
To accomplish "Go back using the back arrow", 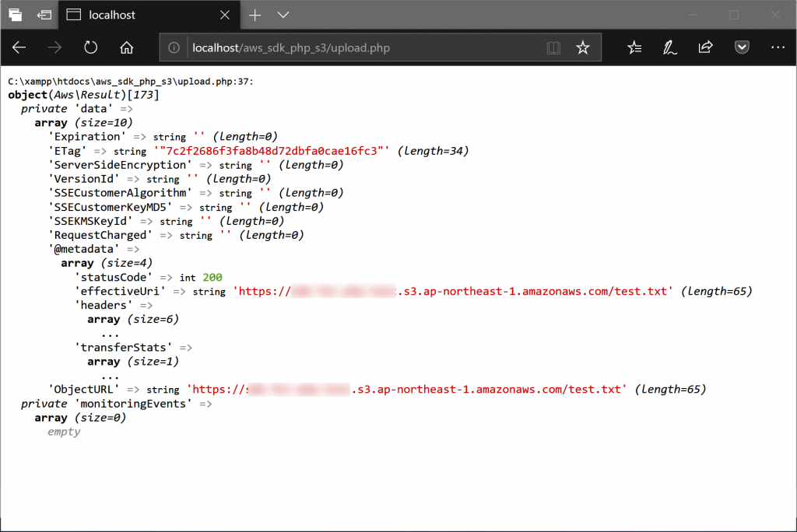I will [19, 47].
